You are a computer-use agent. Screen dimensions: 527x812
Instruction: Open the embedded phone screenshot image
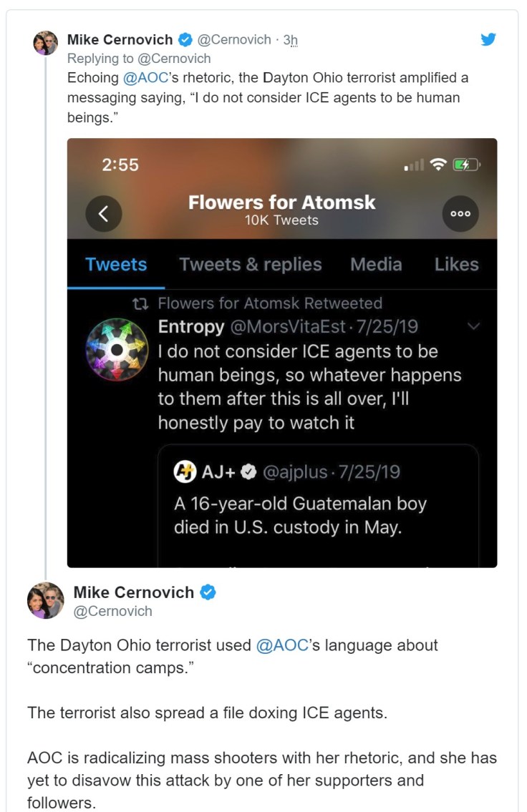click(282, 401)
